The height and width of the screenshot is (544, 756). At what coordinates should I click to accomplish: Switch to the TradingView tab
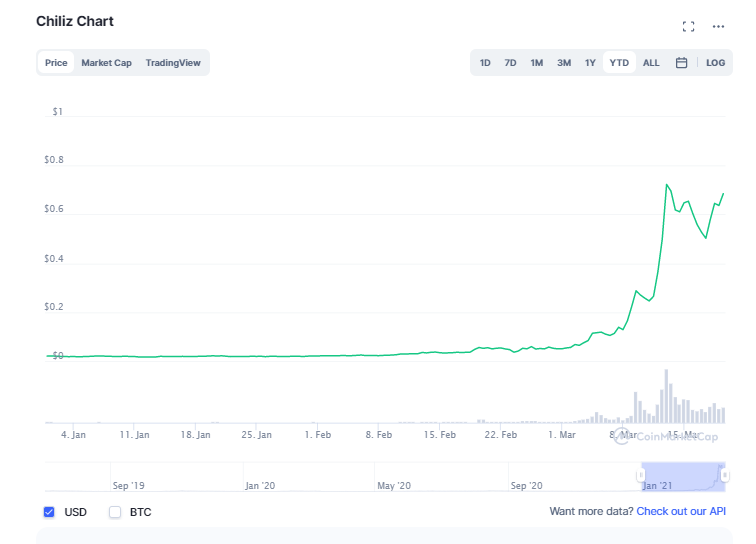coord(172,63)
